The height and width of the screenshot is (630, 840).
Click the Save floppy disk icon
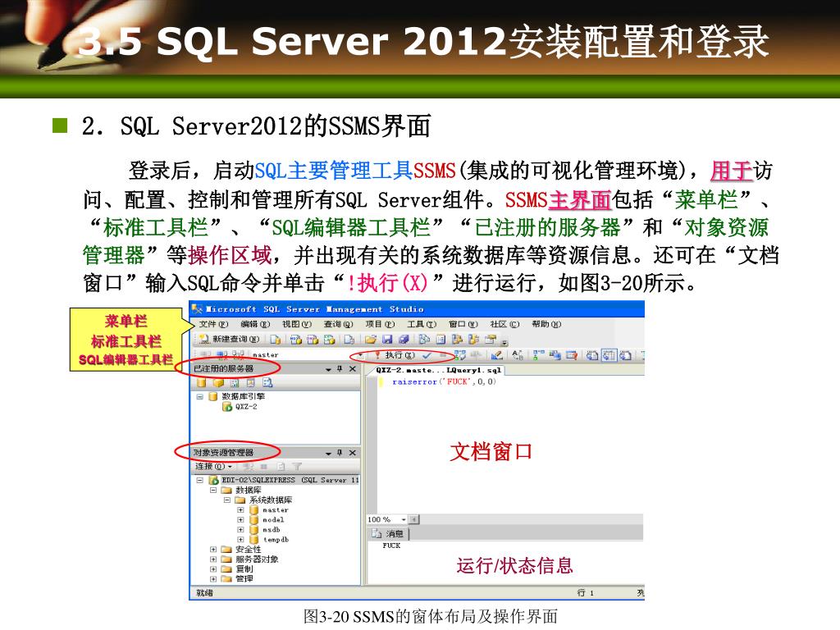pos(387,339)
